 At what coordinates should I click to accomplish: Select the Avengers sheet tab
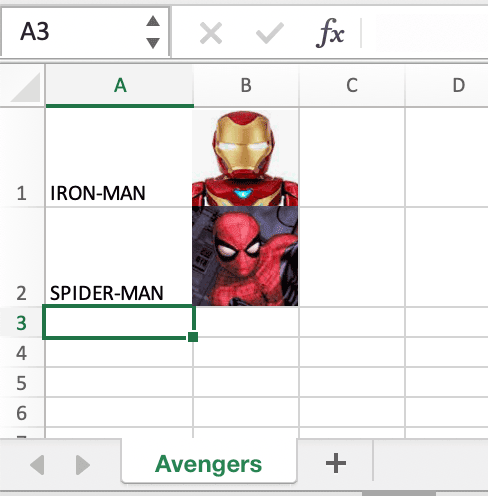(x=209, y=464)
